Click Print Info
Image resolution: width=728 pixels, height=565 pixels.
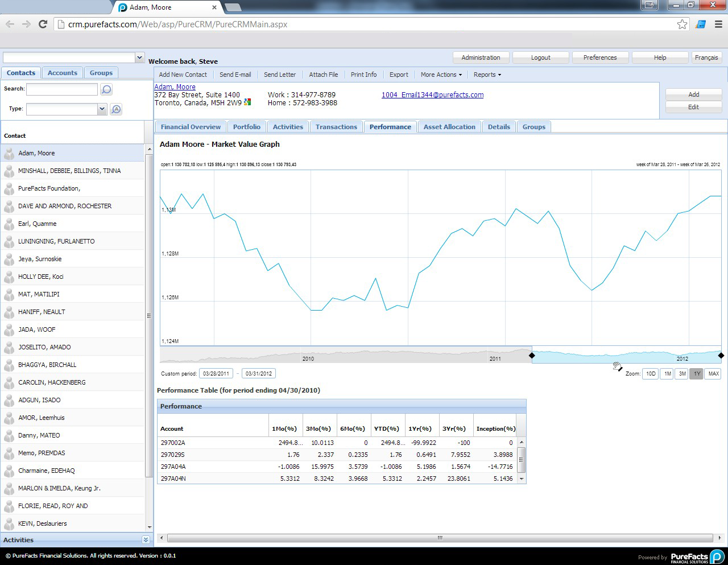point(363,75)
